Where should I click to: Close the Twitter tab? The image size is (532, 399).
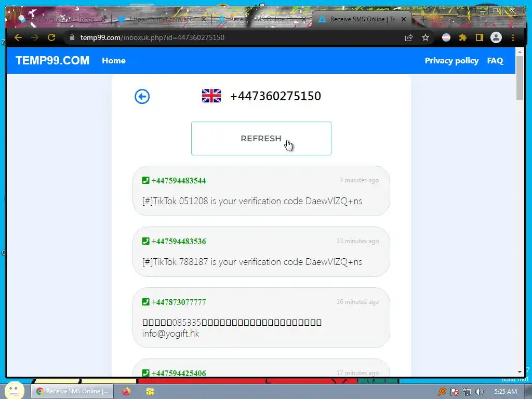click(203, 19)
